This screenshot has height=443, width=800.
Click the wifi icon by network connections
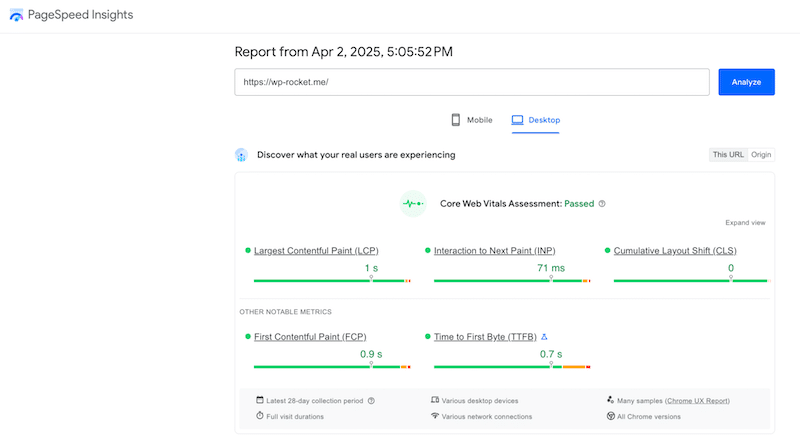435,416
